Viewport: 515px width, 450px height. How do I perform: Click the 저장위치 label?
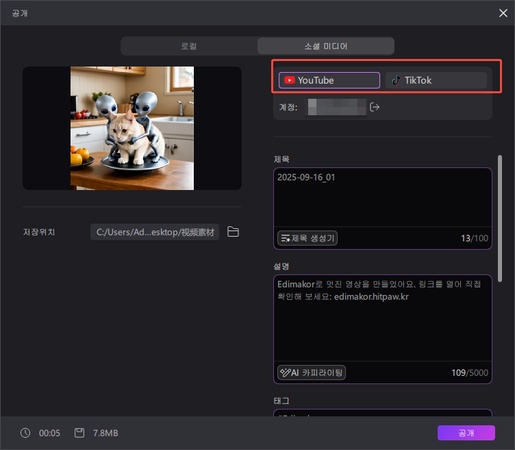pos(39,232)
